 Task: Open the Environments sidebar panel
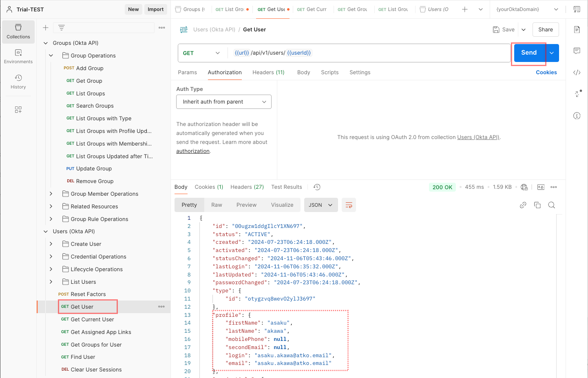(x=18, y=56)
